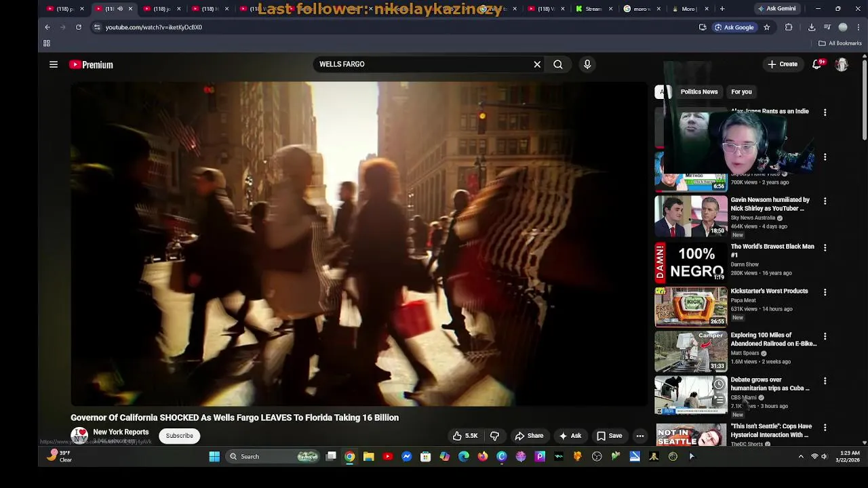Image resolution: width=868 pixels, height=488 pixels.
Task: Open options for World's Bravest Black Man video
Action: coord(825,248)
